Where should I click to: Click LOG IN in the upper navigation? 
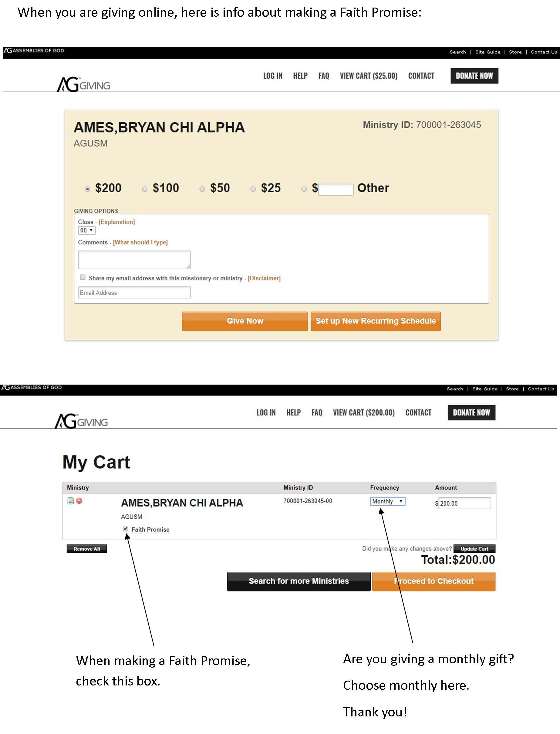coord(273,76)
